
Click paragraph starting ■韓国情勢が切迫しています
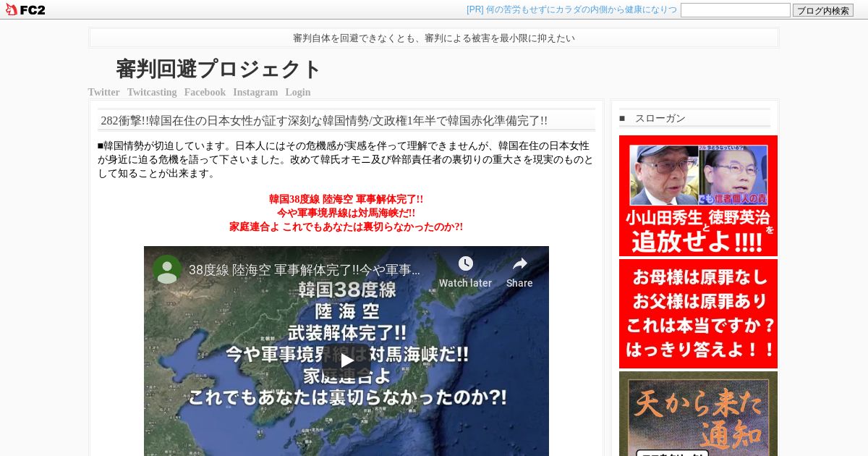(x=346, y=159)
